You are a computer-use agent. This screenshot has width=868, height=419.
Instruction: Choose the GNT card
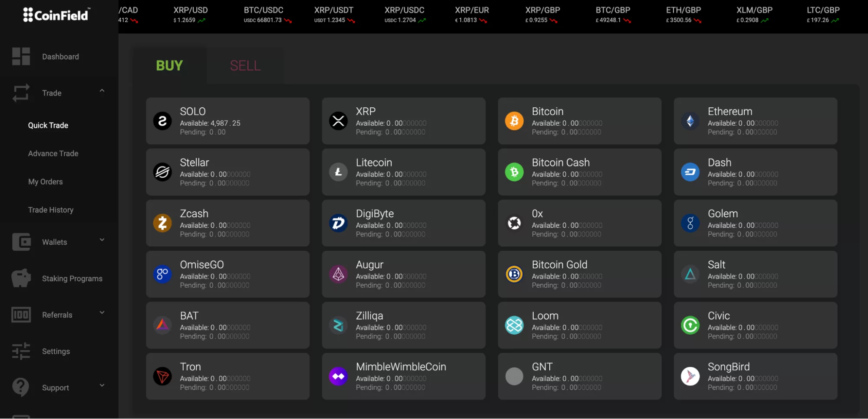coord(579,376)
